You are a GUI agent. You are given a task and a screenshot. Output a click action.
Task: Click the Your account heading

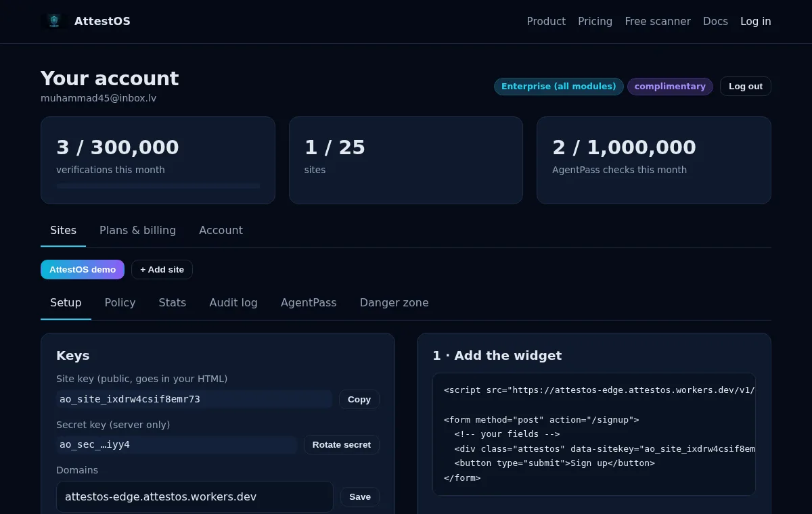point(110,78)
